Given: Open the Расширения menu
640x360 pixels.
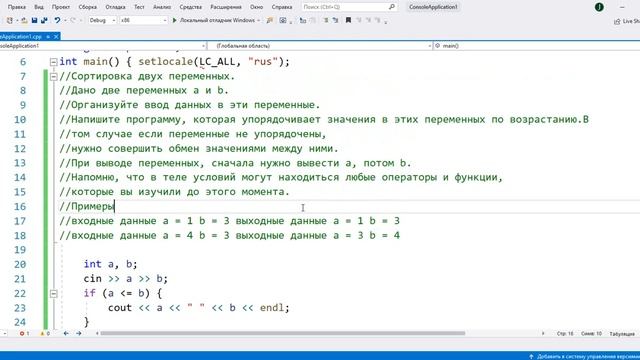Looking at the screenshot, I should [x=226, y=7].
